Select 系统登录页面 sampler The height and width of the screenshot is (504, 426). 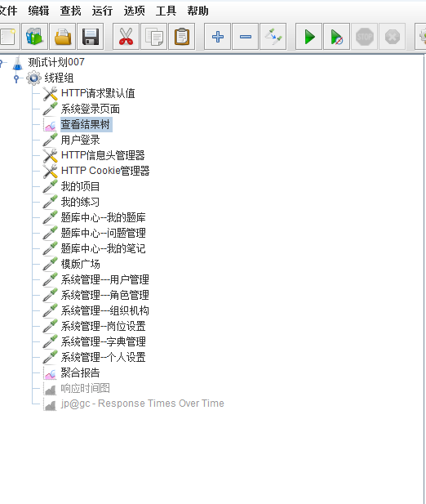click(x=91, y=109)
